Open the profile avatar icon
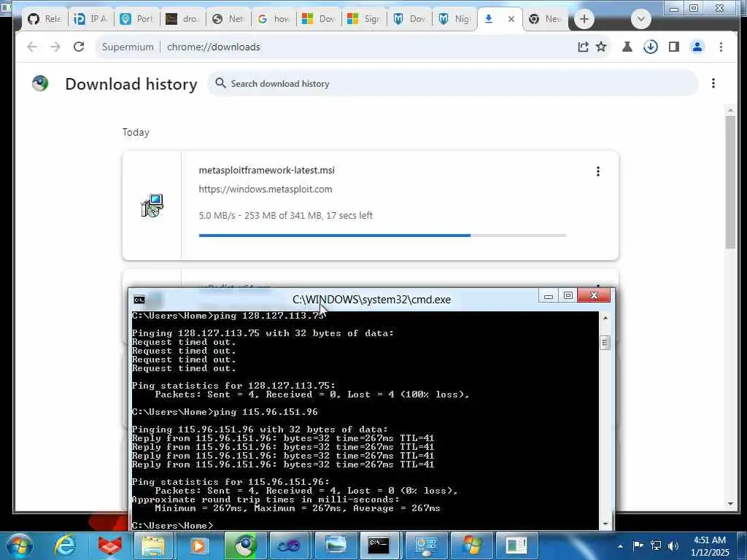747x560 pixels. point(697,47)
